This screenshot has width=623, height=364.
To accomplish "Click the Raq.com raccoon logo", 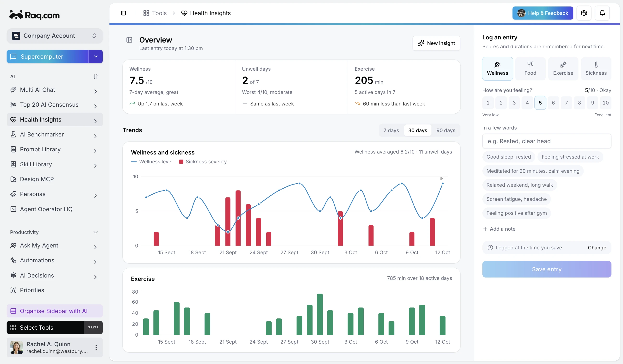I will pyautogui.click(x=34, y=15).
